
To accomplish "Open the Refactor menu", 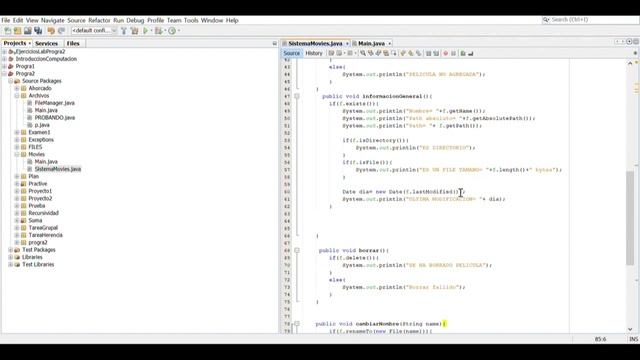I will tap(99, 20).
